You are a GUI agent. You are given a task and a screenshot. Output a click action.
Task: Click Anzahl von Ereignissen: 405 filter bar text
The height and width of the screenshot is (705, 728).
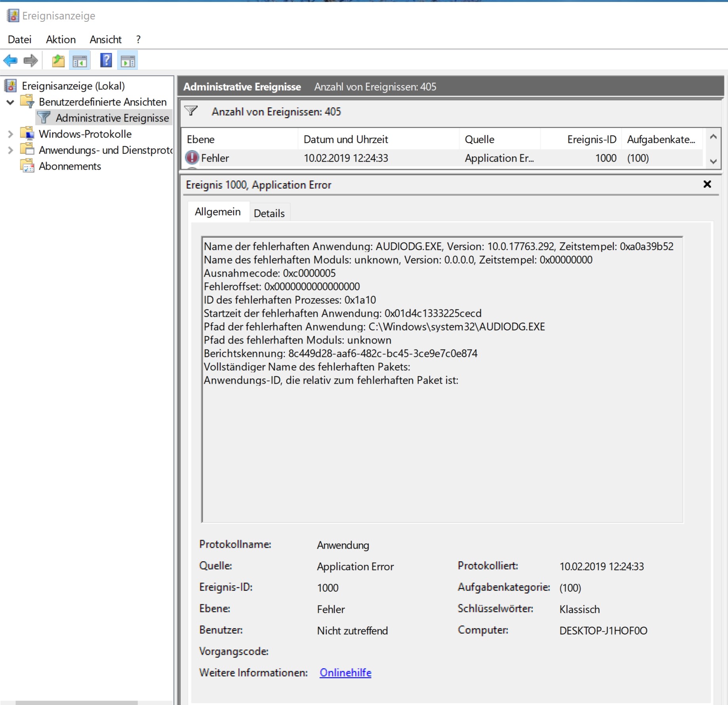coord(276,111)
